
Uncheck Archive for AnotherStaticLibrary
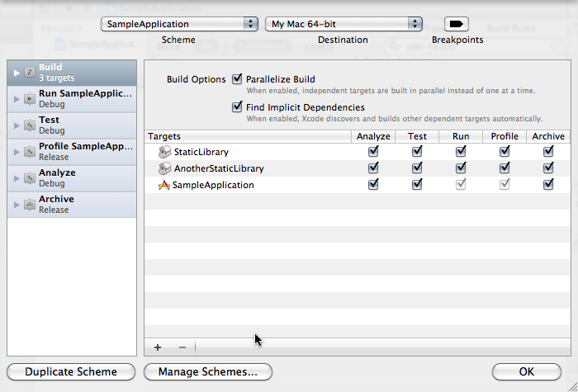(x=548, y=168)
